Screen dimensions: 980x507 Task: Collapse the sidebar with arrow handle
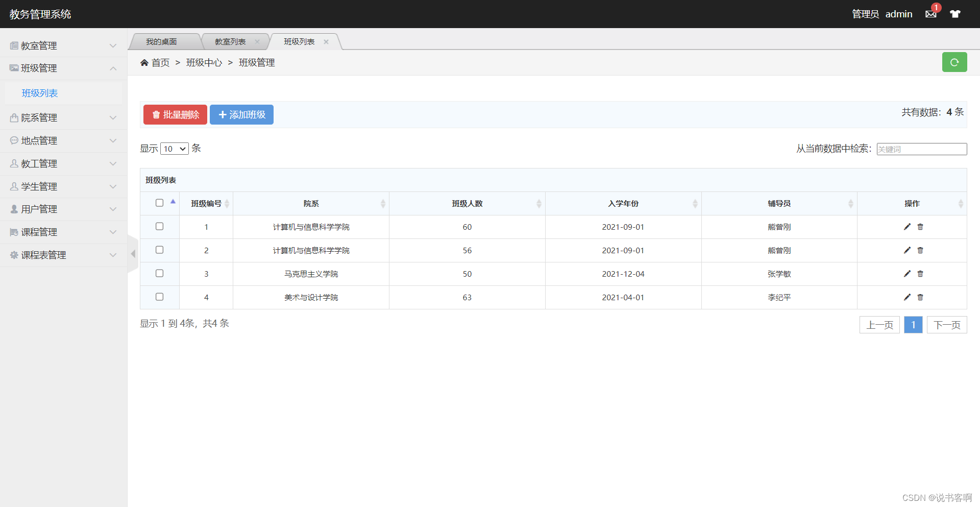[x=133, y=254]
